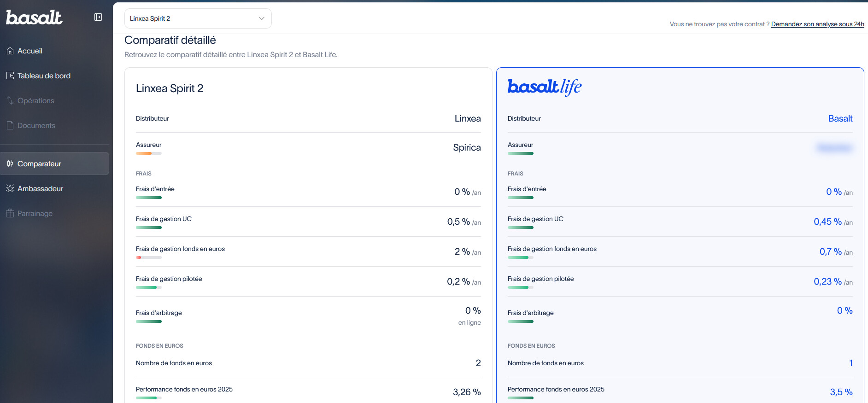Click the Linxea Frais d'entrée score bar
This screenshot has height=403, width=868.
tap(149, 198)
